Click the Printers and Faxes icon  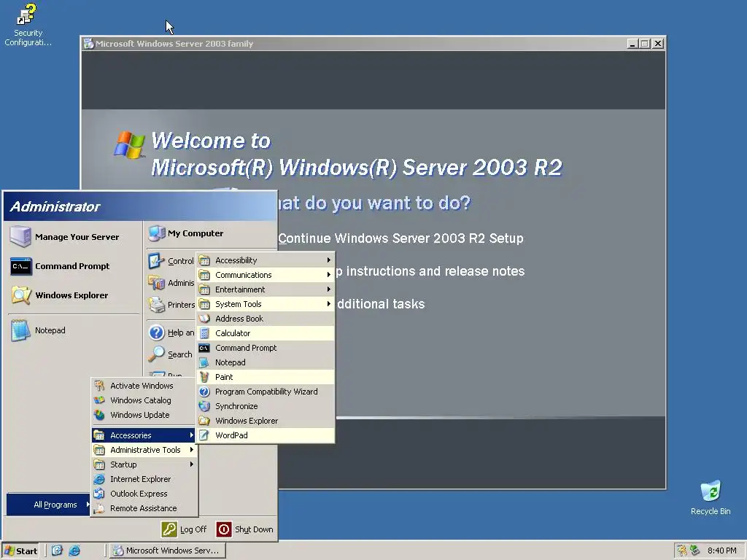point(156,305)
